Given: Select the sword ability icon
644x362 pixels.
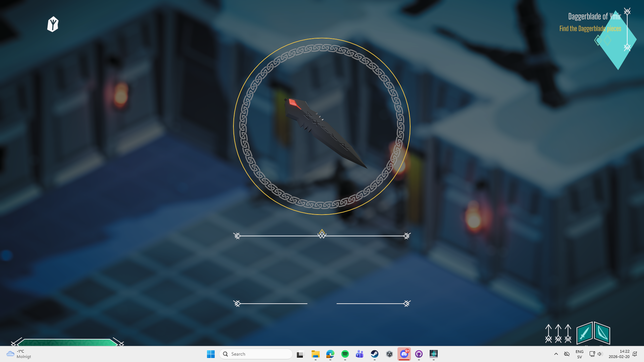Looking at the screenshot, I should click(x=584, y=333).
